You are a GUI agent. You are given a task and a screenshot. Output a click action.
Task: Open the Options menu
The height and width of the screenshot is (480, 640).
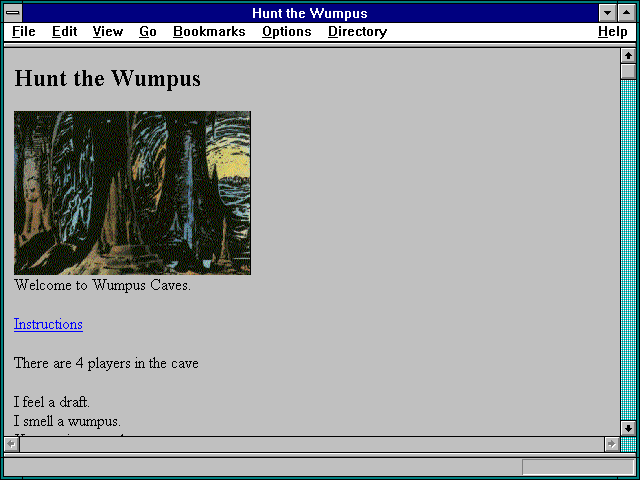287,32
